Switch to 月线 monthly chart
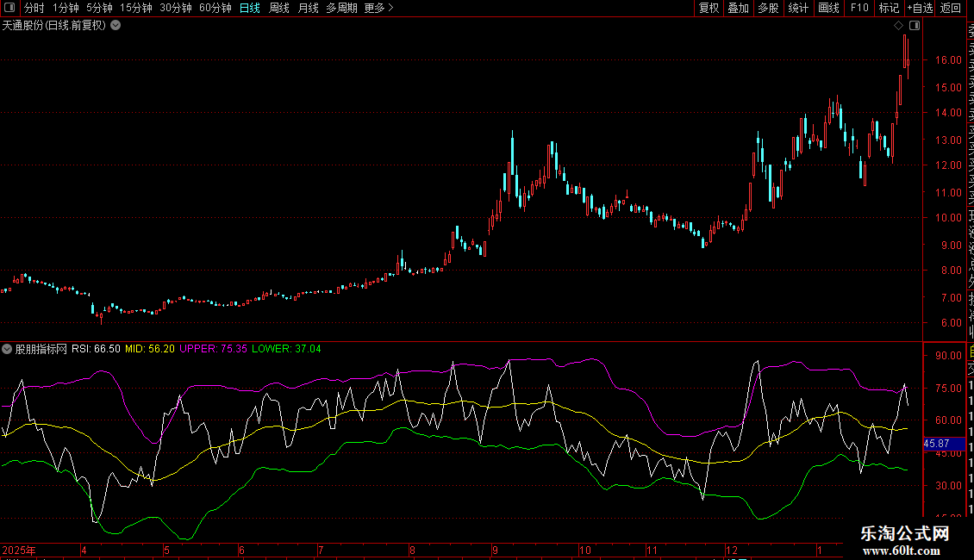Viewport: 974px width, 560px height. pyautogui.click(x=308, y=8)
